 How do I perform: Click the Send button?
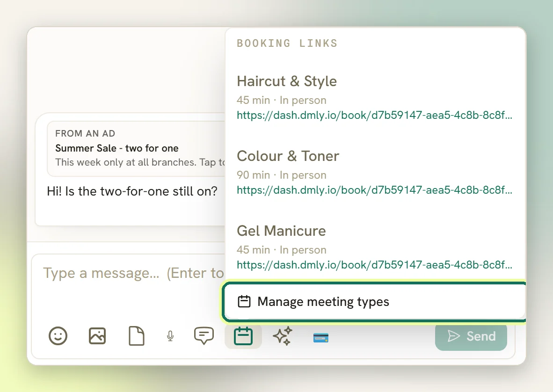point(471,336)
